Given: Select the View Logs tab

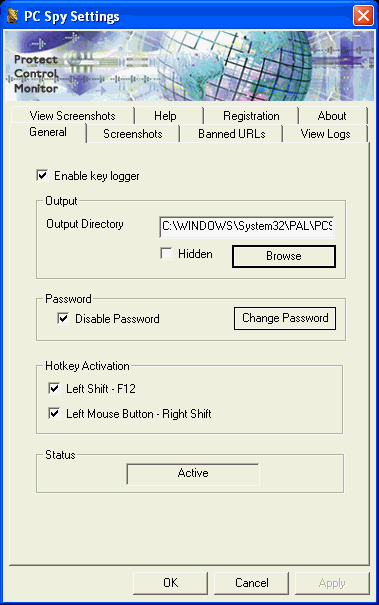Looking at the screenshot, I should (325, 134).
